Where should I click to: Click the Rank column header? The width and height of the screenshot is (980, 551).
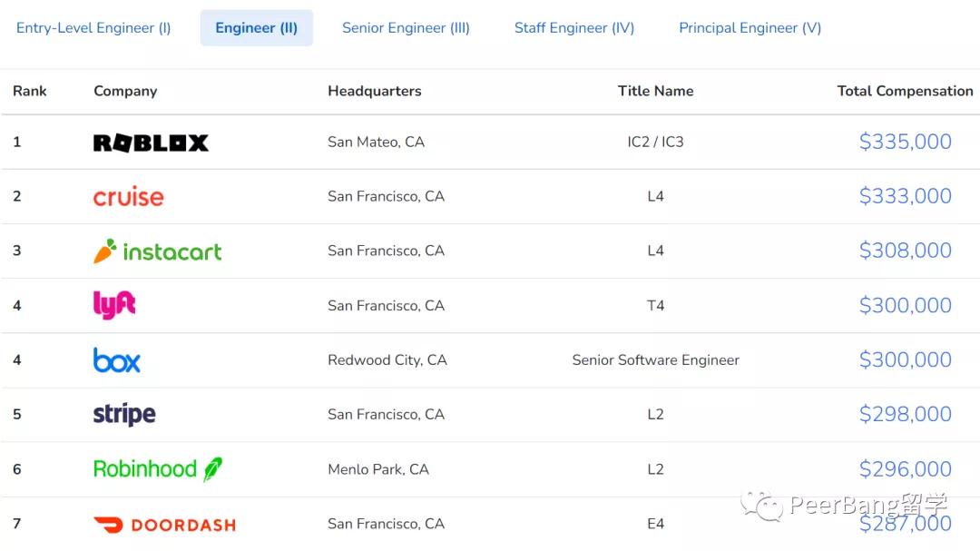click(29, 91)
